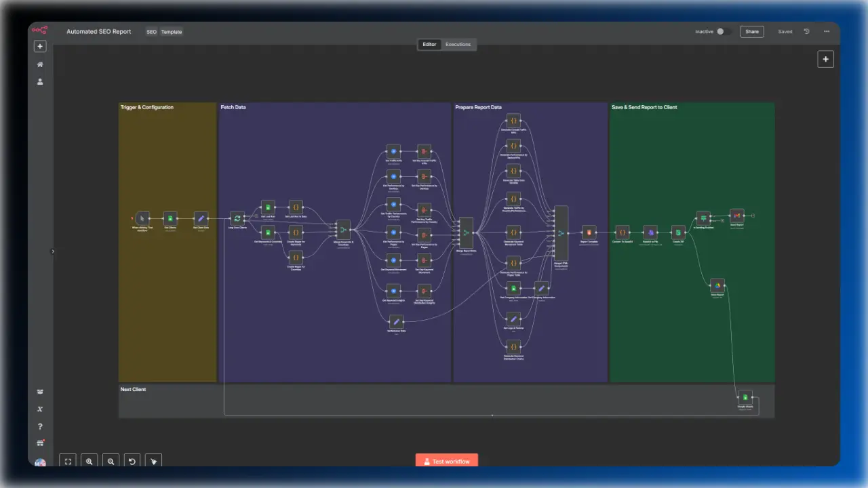The image size is (868, 488).
Task: Click the Share button
Action: 752,32
